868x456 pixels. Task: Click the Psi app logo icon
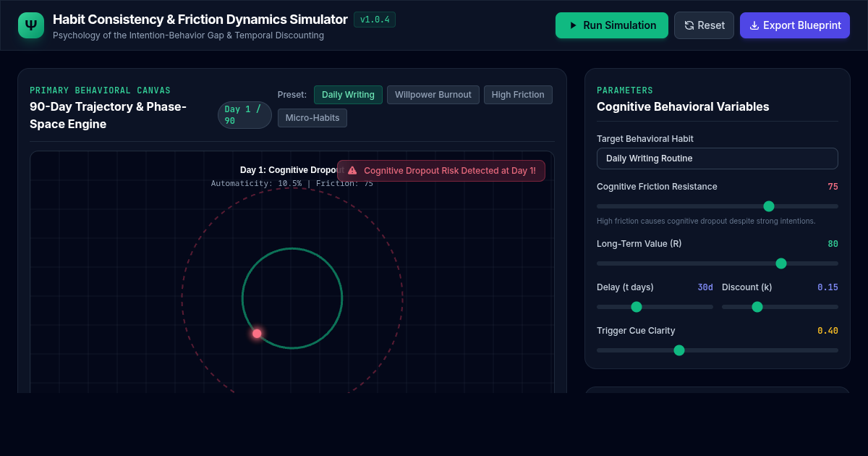(31, 25)
